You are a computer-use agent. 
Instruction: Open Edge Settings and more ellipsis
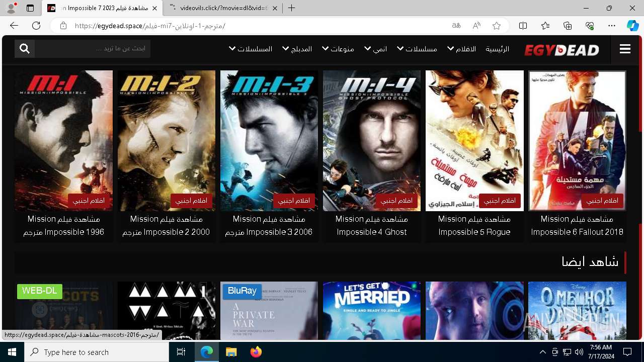click(x=612, y=26)
